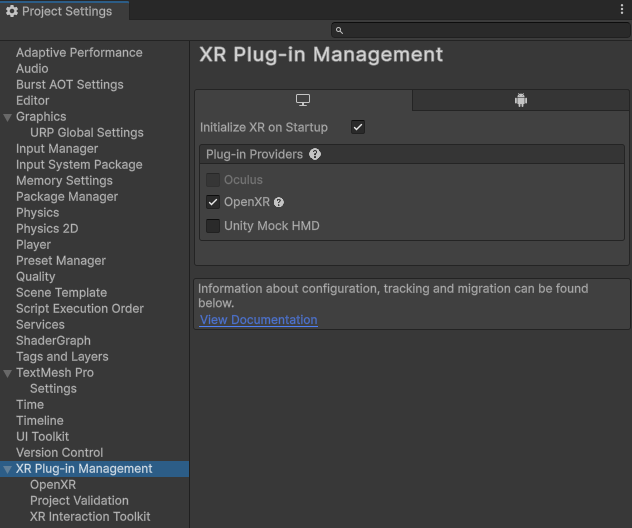Screen dimensions: 632x528
Task: Open OpenXR sub-settings in sidebar
Action: pos(53,484)
